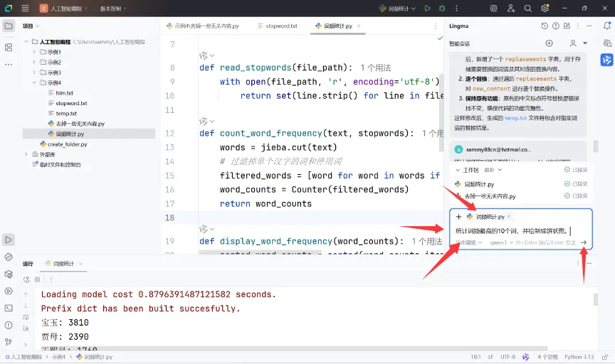Screen dimensions: 615x364
Task: Open Lingma help question mark
Action: pos(556,26)
